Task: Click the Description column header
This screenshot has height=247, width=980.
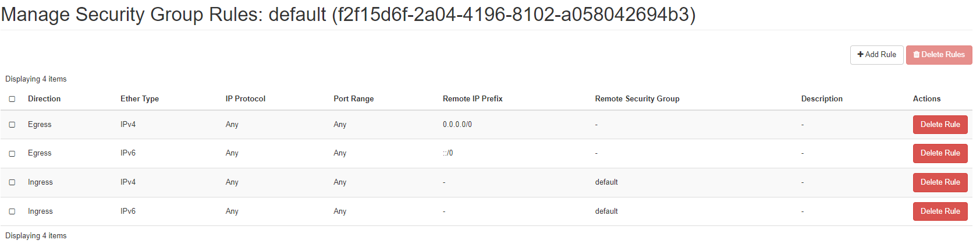Action: pos(822,99)
